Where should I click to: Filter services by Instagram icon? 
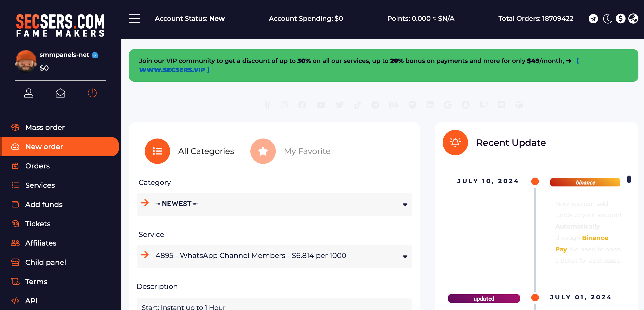point(284,105)
